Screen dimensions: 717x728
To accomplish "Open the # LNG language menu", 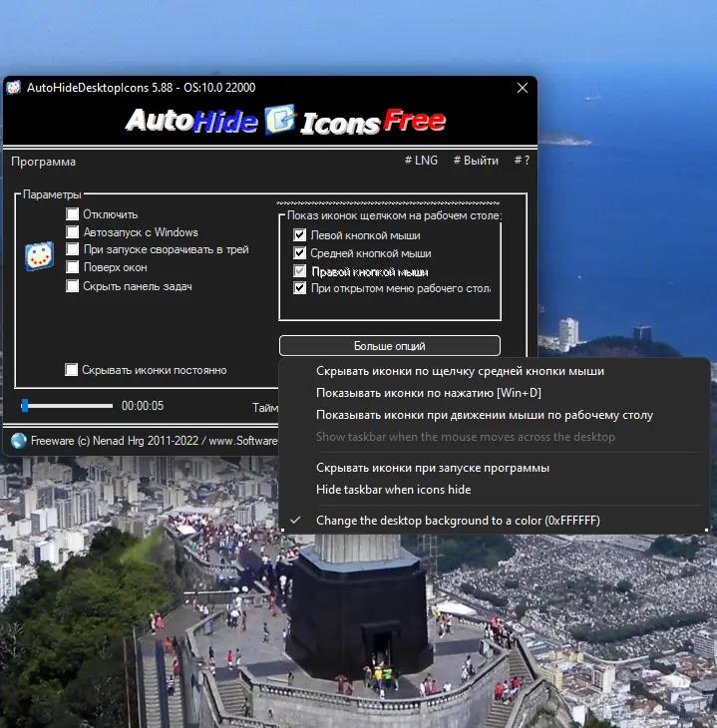I will pos(421,161).
